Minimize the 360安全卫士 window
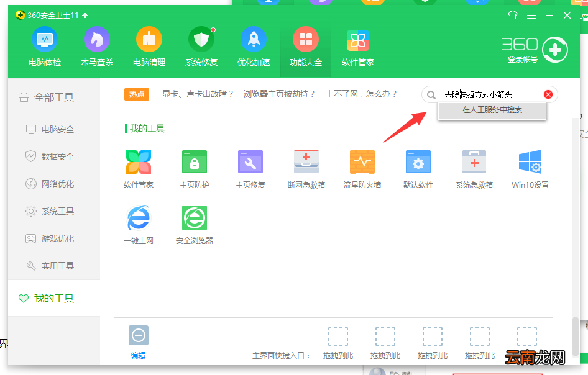The width and height of the screenshot is (588, 375). [x=549, y=16]
